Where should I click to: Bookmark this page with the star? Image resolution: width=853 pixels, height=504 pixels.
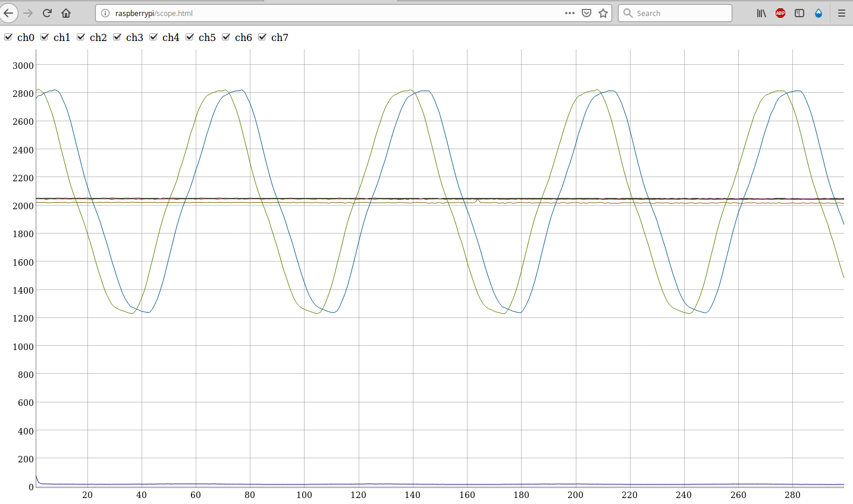click(x=603, y=13)
